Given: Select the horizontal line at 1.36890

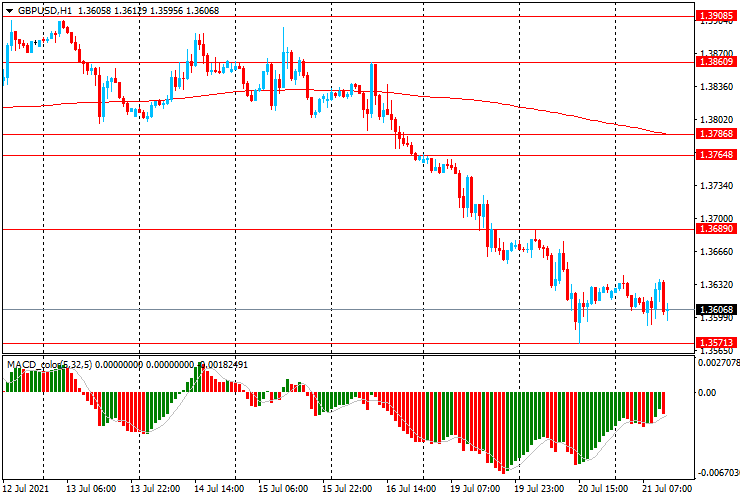Looking at the screenshot, I should click(x=349, y=229).
